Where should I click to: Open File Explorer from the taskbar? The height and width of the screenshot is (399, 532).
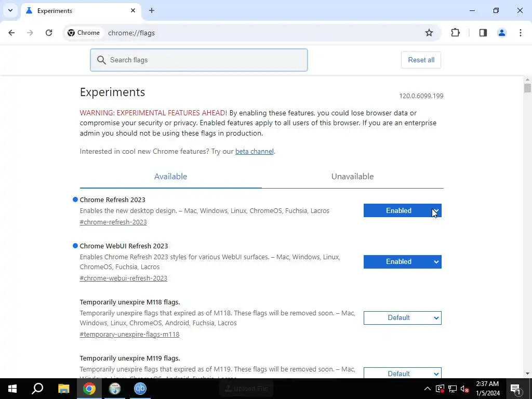[x=63, y=389]
